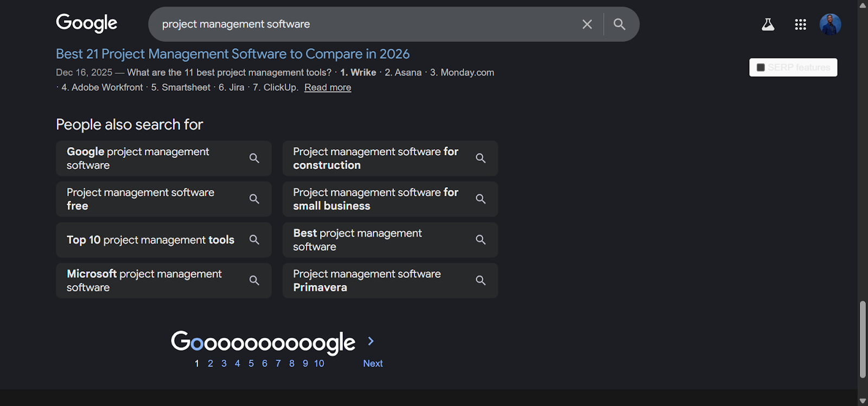This screenshot has width=868, height=406.
Task: Click the Next pagination link
Action: (x=373, y=364)
